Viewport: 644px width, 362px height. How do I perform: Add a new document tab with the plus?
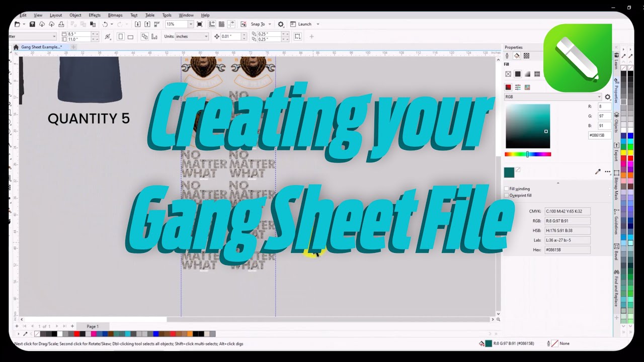click(x=73, y=47)
